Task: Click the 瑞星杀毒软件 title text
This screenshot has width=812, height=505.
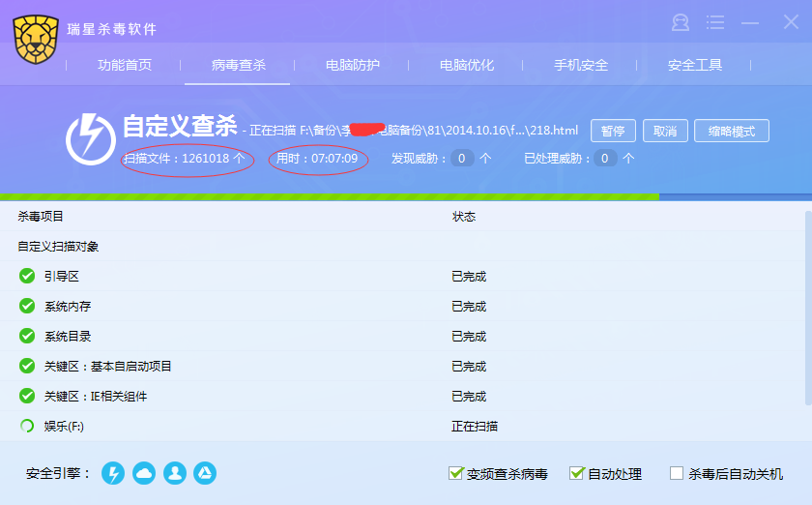Action: pyautogui.click(x=112, y=29)
